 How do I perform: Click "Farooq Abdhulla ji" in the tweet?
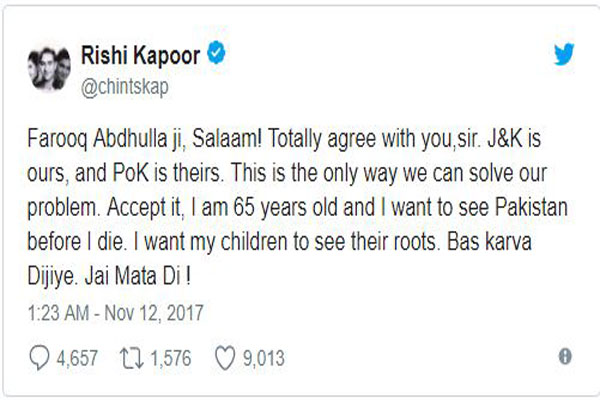coord(105,139)
